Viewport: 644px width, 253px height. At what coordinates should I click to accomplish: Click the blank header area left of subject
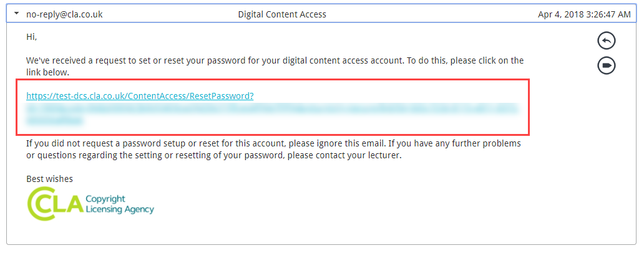tap(168, 14)
